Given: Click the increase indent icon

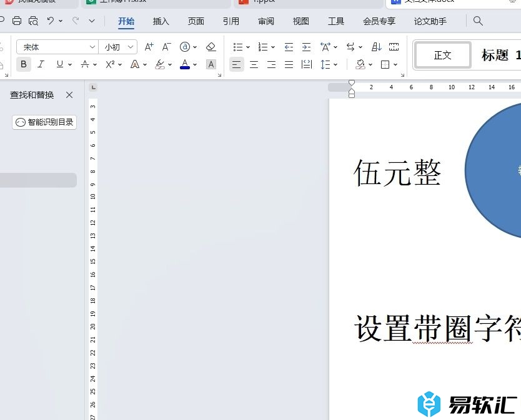Looking at the screenshot, I should click(306, 47).
